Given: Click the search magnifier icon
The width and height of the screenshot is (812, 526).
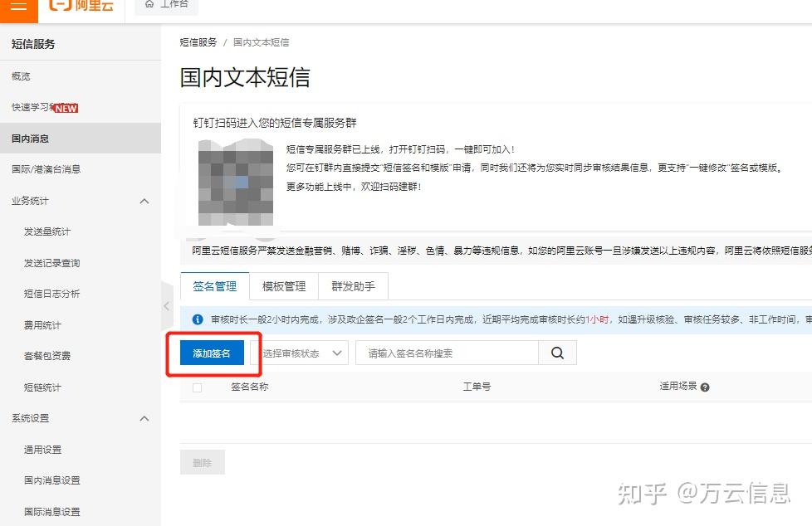Looking at the screenshot, I should point(557,353).
